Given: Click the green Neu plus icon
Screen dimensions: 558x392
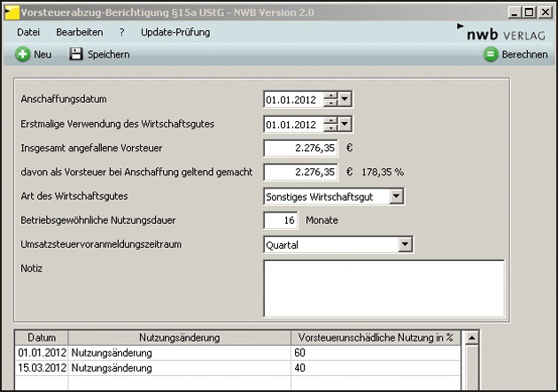Looking at the screenshot, I should 22,54.
